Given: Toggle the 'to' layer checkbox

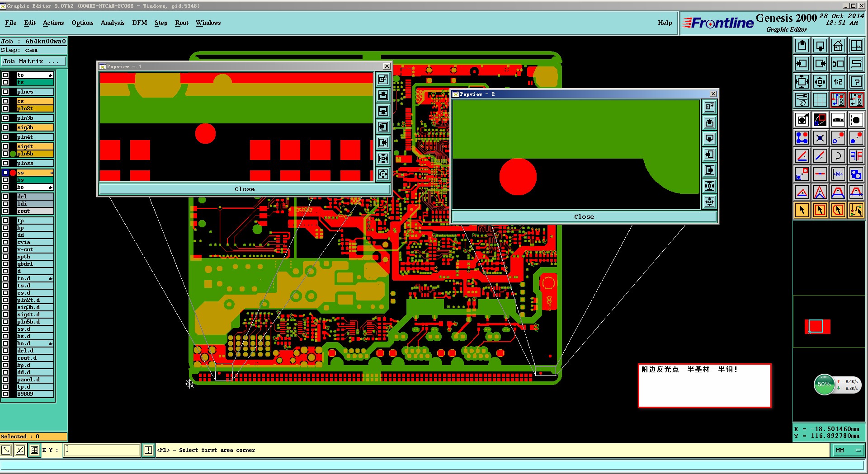Looking at the screenshot, I should click(5, 75).
